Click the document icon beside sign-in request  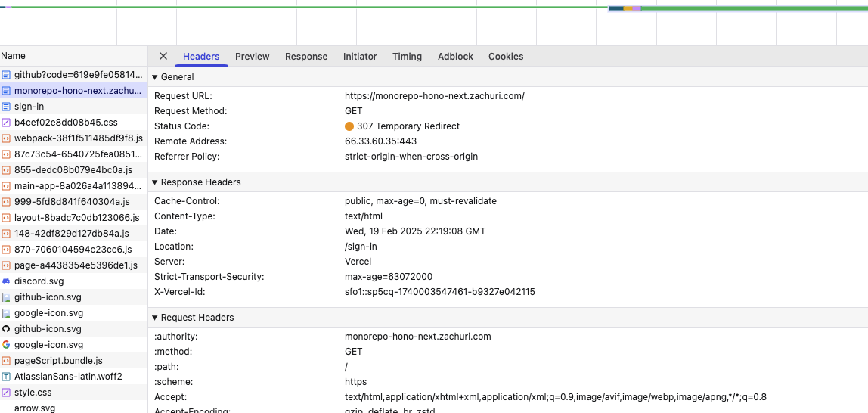tap(6, 107)
